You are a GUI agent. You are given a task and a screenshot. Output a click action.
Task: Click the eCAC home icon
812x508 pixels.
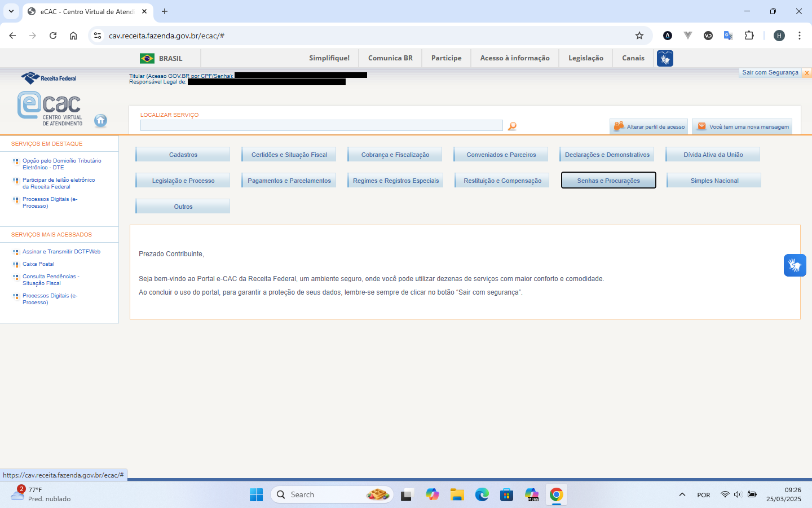coord(100,120)
